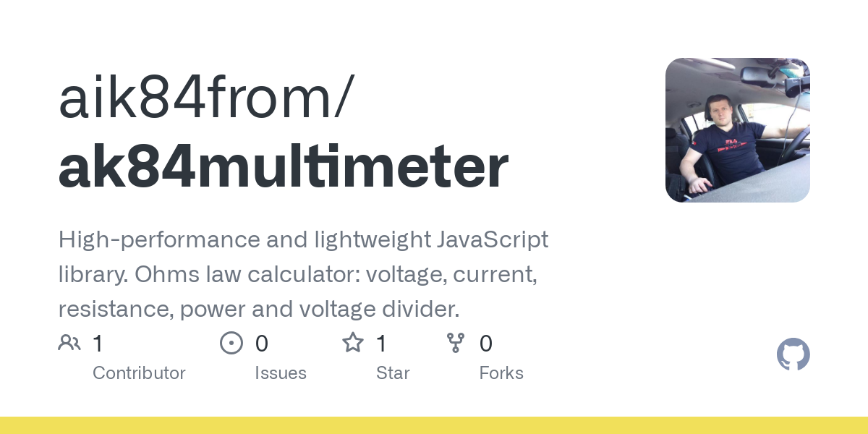Image resolution: width=868 pixels, height=434 pixels.
Task: Select the Forks label
Action: (x=501, y=373)
